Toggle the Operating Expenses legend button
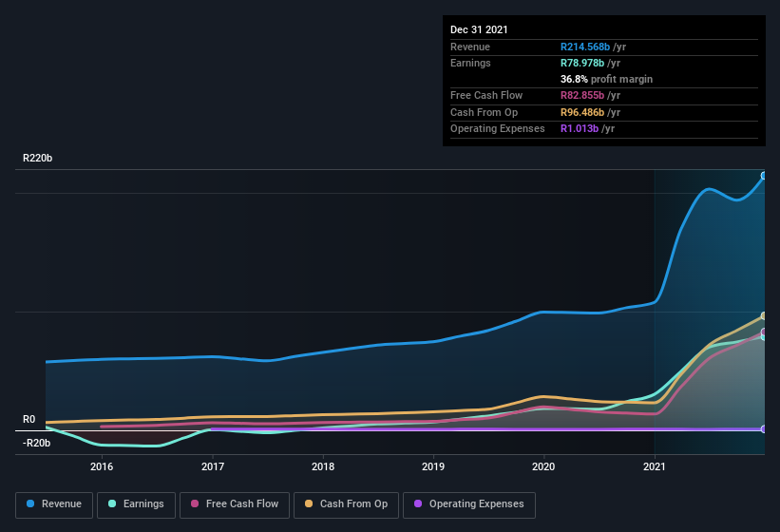Viewport: 780px width, 532px height. (x=469, y=504)
